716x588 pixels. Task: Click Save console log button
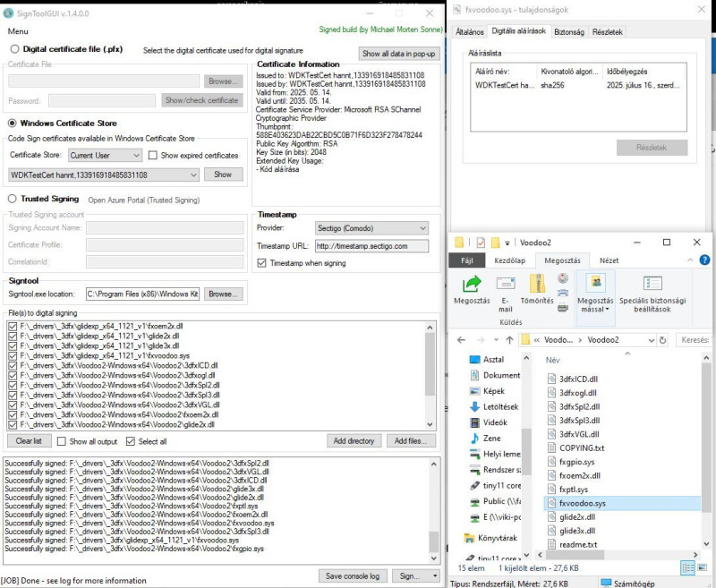tap(353, 576)
